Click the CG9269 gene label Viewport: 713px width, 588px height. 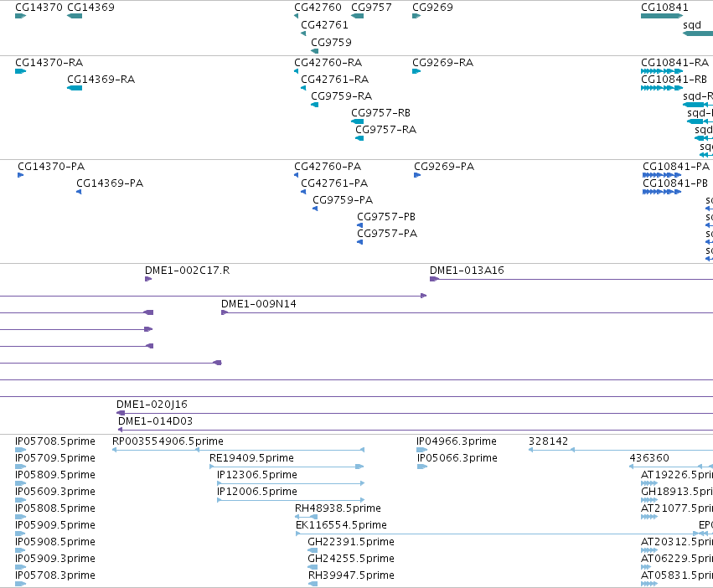click(432, 8)
